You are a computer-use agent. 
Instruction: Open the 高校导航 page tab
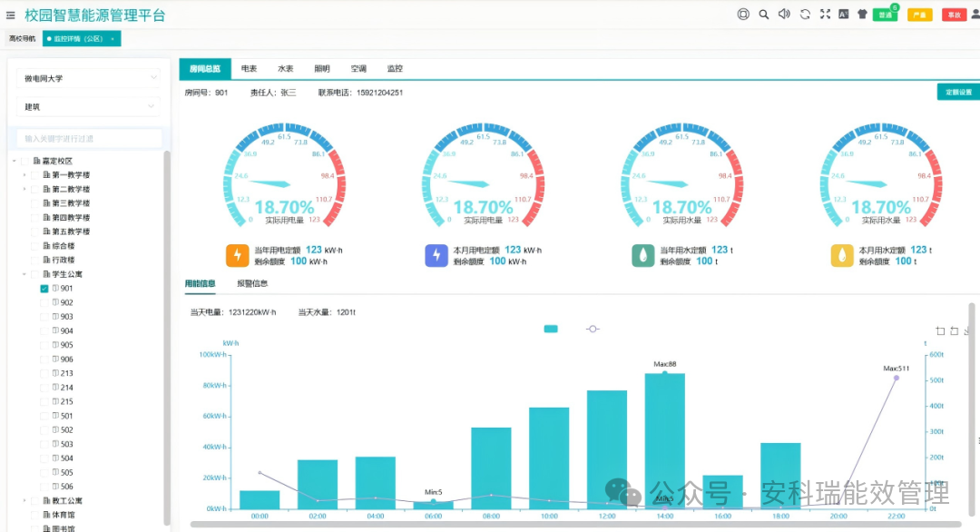tap(23, 39)
